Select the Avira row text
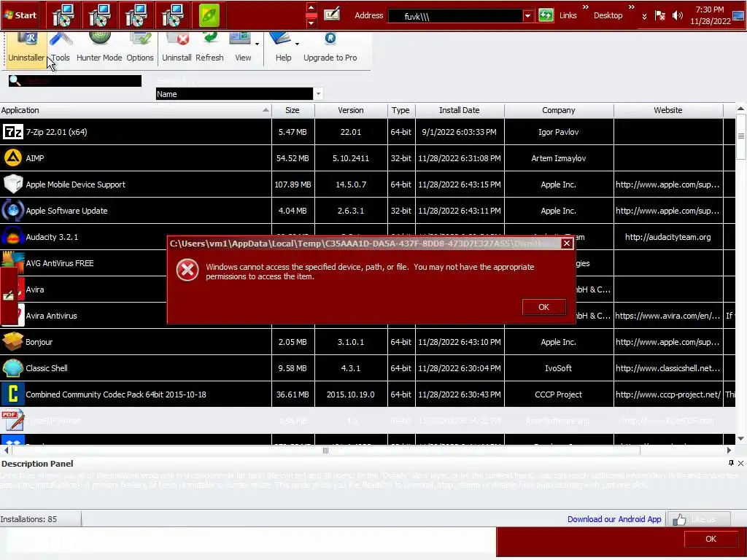 [35, 289]
